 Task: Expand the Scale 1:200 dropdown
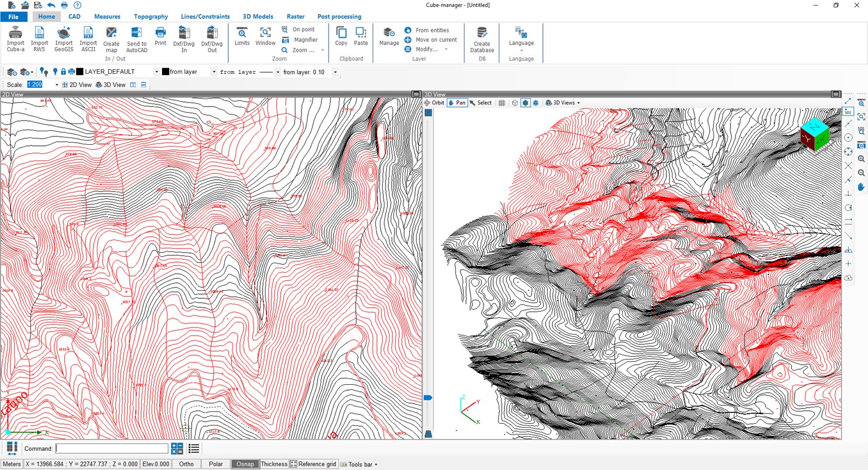coord(56,85)
